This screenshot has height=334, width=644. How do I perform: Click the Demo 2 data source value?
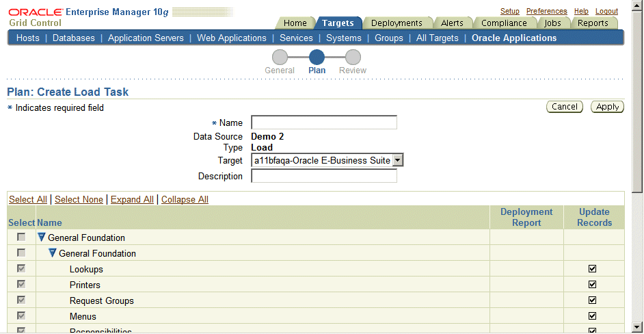tap(267, 137)
